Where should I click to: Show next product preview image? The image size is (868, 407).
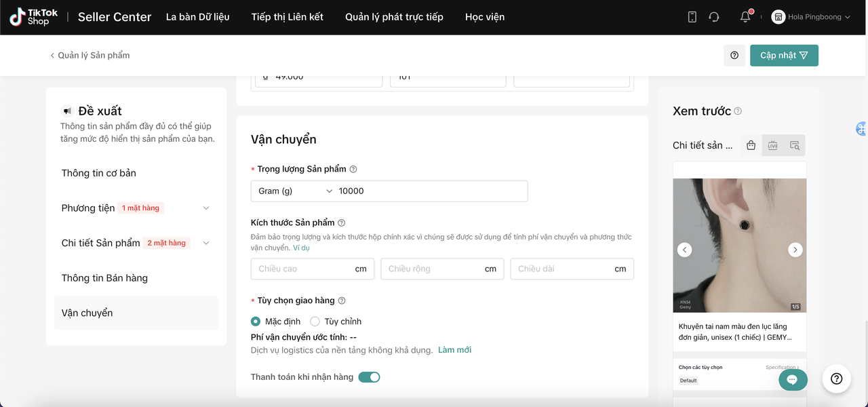click(x=795, y=250)
